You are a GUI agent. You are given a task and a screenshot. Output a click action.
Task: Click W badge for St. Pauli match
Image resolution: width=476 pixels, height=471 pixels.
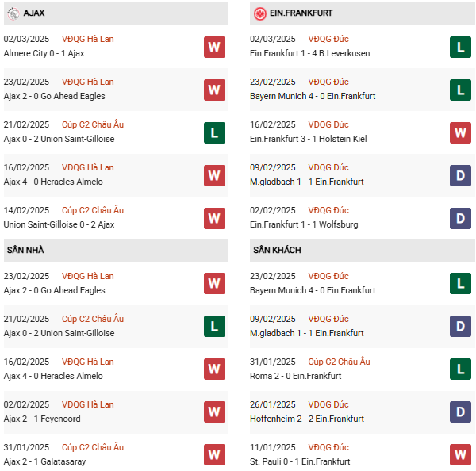pos(461,455)
